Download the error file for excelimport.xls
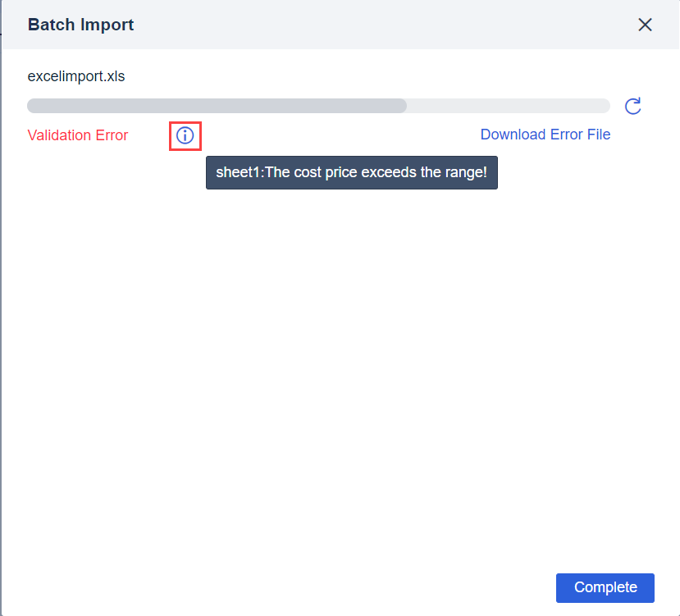The width and height of the screenshot is (680, 616). (545, 135)
